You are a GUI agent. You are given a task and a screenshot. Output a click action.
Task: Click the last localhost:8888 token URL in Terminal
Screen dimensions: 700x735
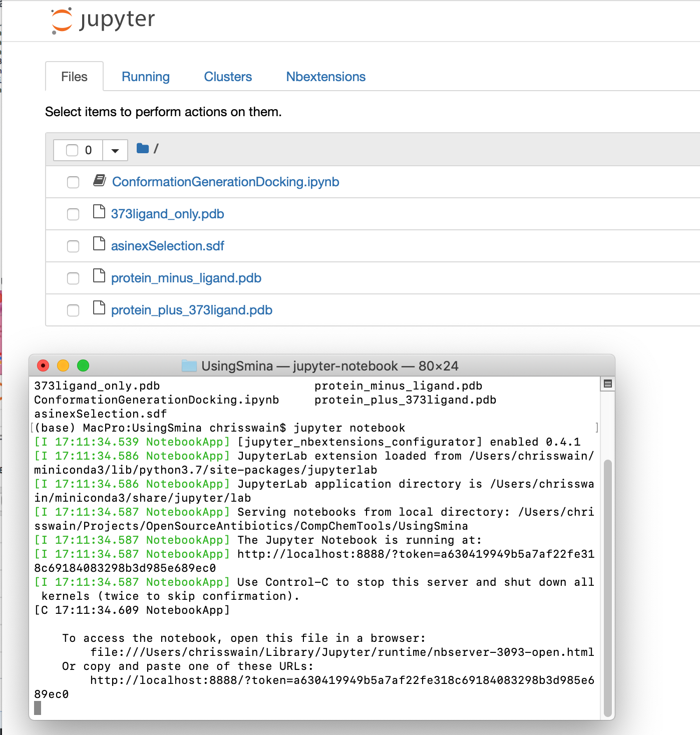point(314,687)
